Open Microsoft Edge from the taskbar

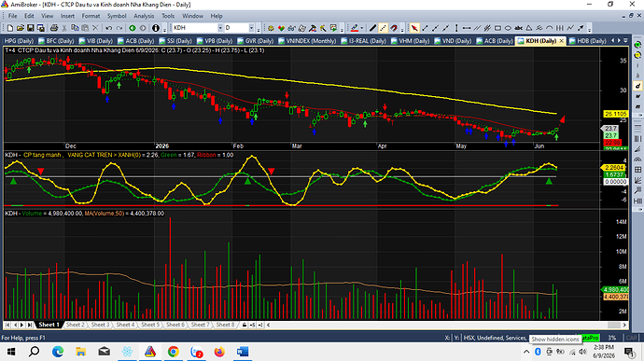58,352
